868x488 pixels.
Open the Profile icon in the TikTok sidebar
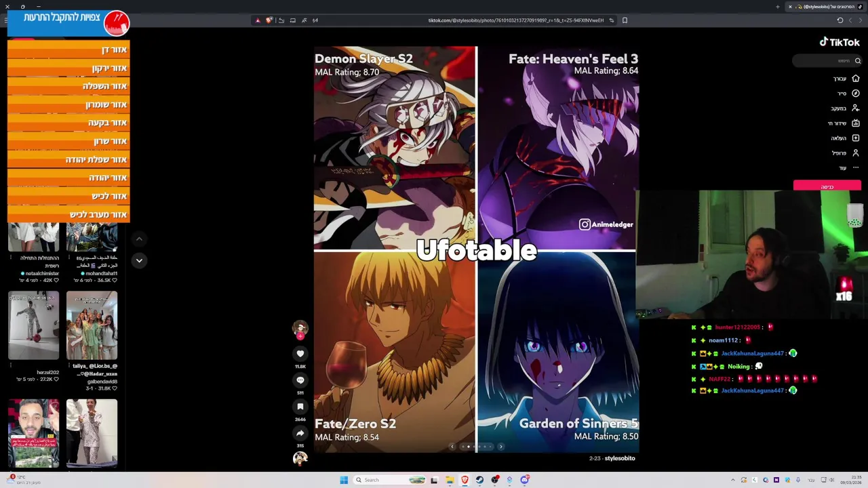point(856,153)
